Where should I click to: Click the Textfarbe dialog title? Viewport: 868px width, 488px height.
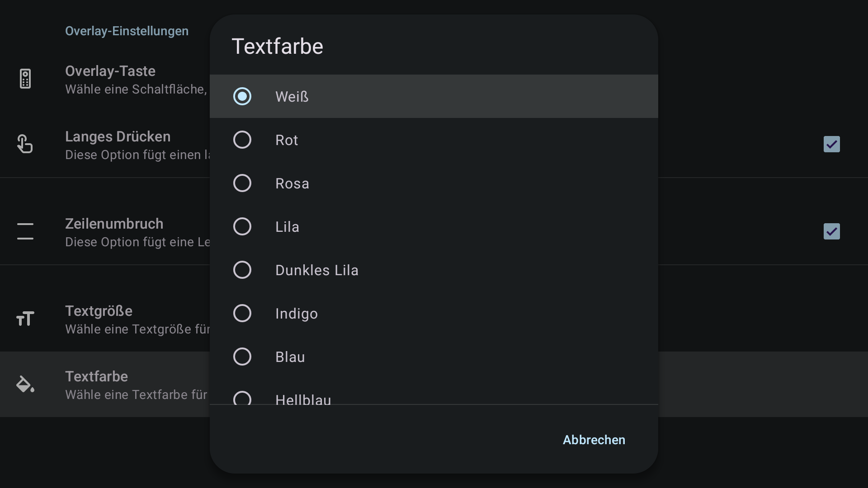click(277, 46)
